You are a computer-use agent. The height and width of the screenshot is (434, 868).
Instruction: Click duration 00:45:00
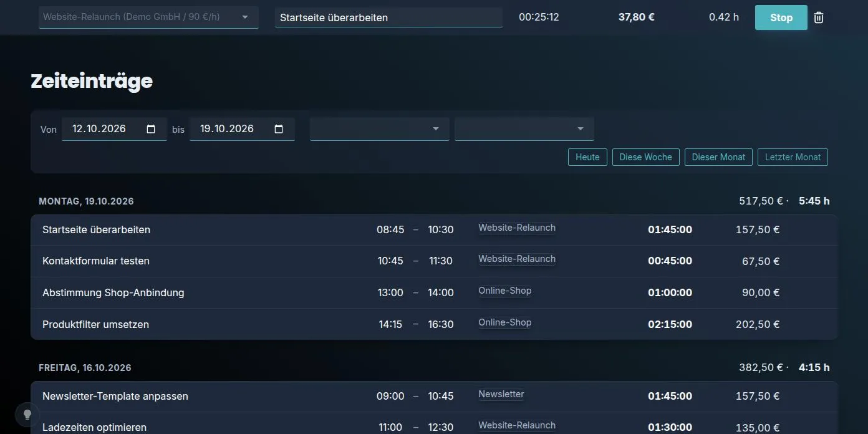click(x=670, y=261)
